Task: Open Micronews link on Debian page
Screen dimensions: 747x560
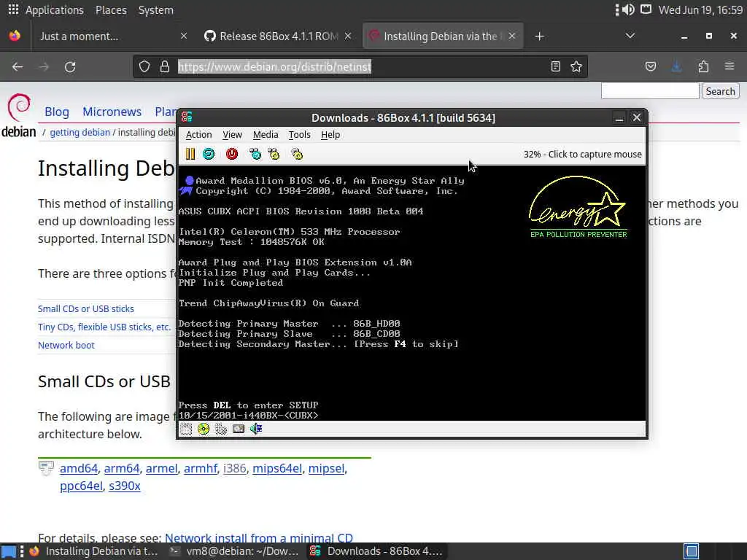Action: [112, 112]
